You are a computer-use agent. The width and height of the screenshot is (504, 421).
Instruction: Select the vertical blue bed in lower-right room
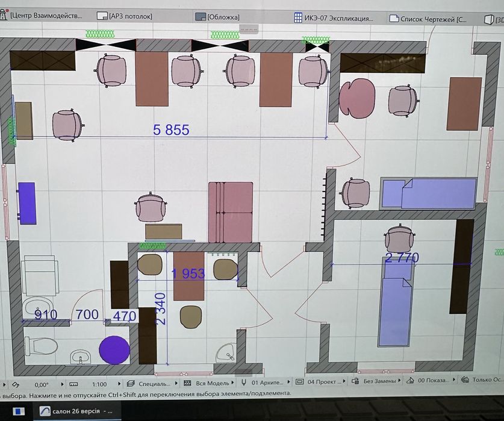click(396, 302)
